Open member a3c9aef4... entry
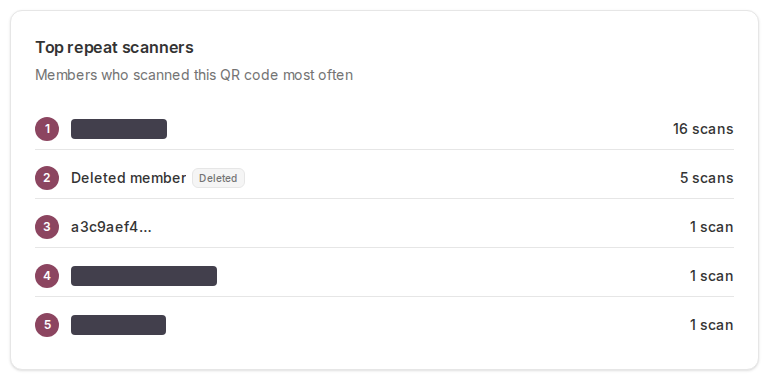 pyautogui.click(x=111, y=227)
